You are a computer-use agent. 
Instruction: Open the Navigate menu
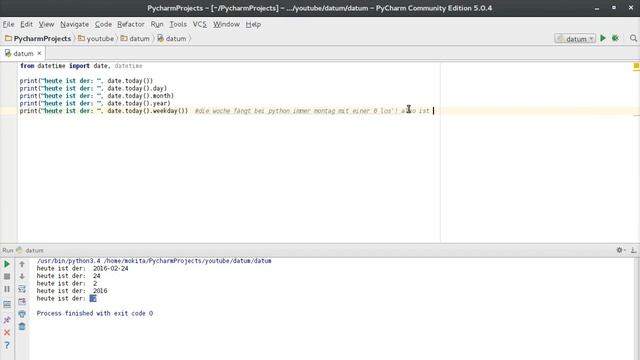[x=74, y=24]
